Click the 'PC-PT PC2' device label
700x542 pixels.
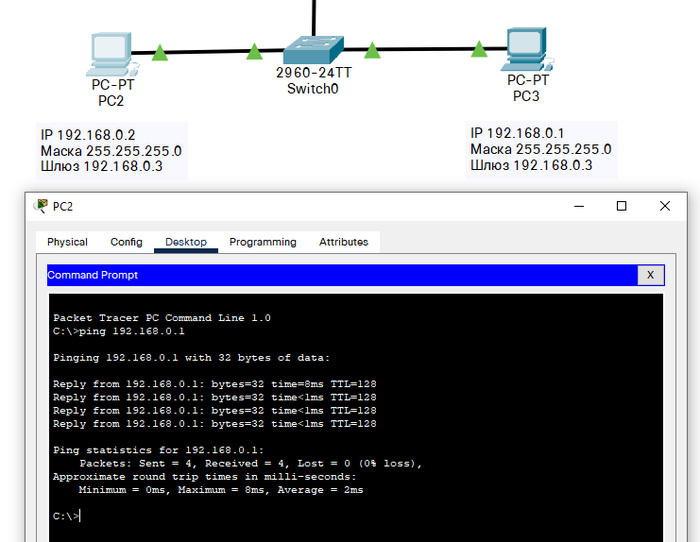pos(112,93)
